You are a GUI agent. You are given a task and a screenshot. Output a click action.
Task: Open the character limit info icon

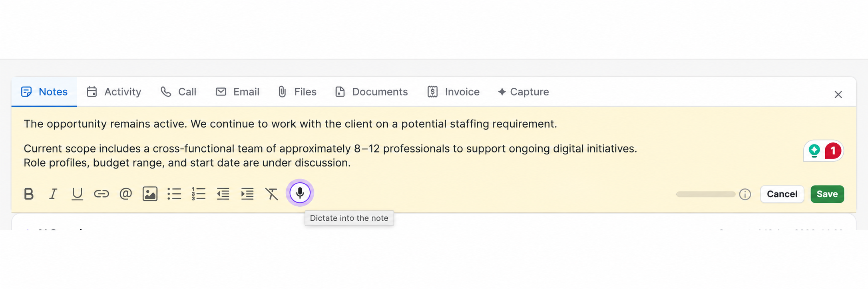[x=745, y=194]
